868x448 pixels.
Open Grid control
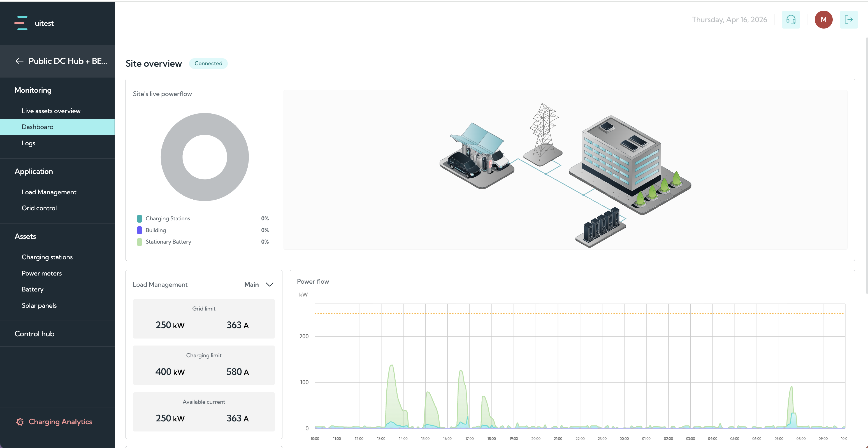(x=39, y=208)
